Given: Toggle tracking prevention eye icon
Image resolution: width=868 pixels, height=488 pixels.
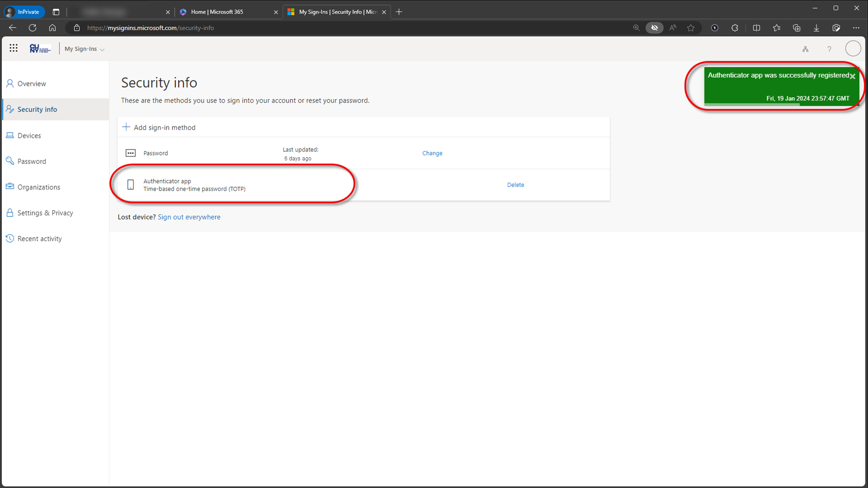Looking at the screenshot, I should (654, 28).
